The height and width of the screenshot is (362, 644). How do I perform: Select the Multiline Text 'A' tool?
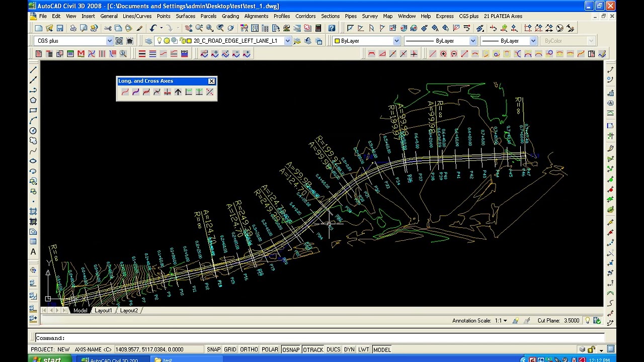[x=33, y=251]
